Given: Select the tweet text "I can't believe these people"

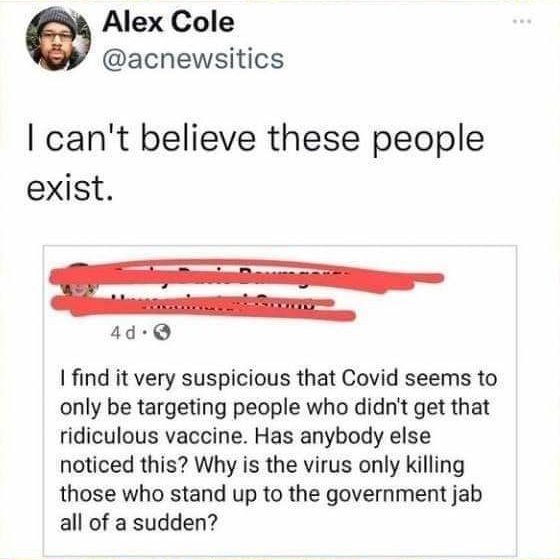Looking at the screenshot, I should point(256,140).
